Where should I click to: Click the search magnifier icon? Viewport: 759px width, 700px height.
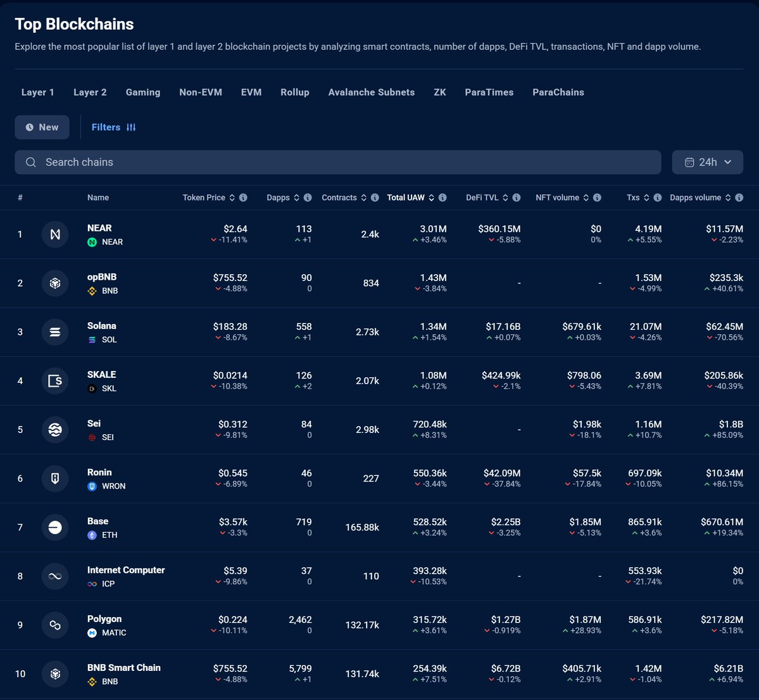[x=31, y=162]
